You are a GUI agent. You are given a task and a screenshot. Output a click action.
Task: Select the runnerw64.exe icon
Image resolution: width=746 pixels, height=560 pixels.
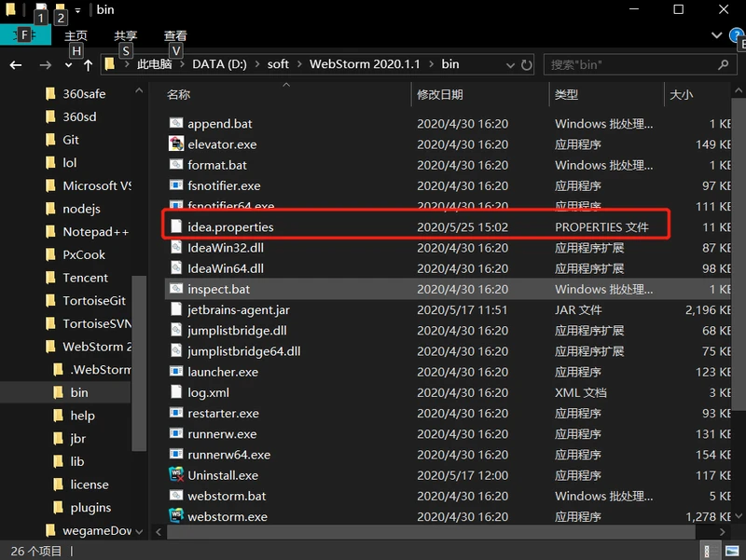tap(176, 455)
